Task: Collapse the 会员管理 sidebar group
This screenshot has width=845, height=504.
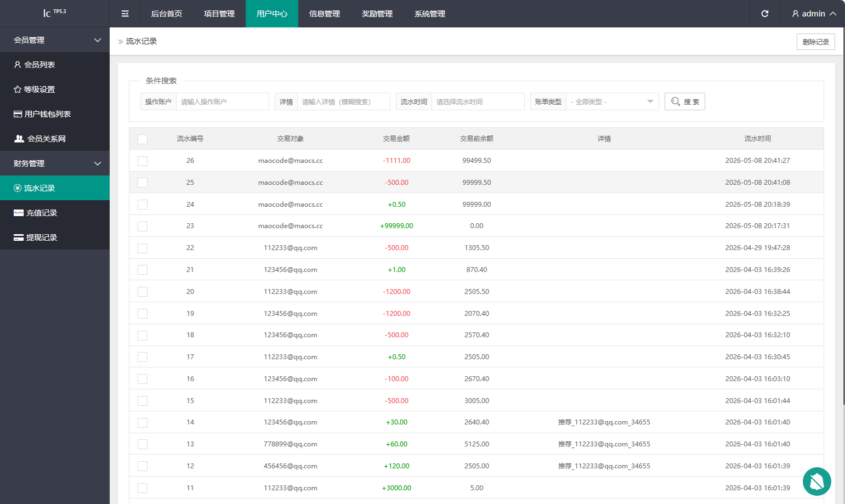Action: [x=55, y=40]
